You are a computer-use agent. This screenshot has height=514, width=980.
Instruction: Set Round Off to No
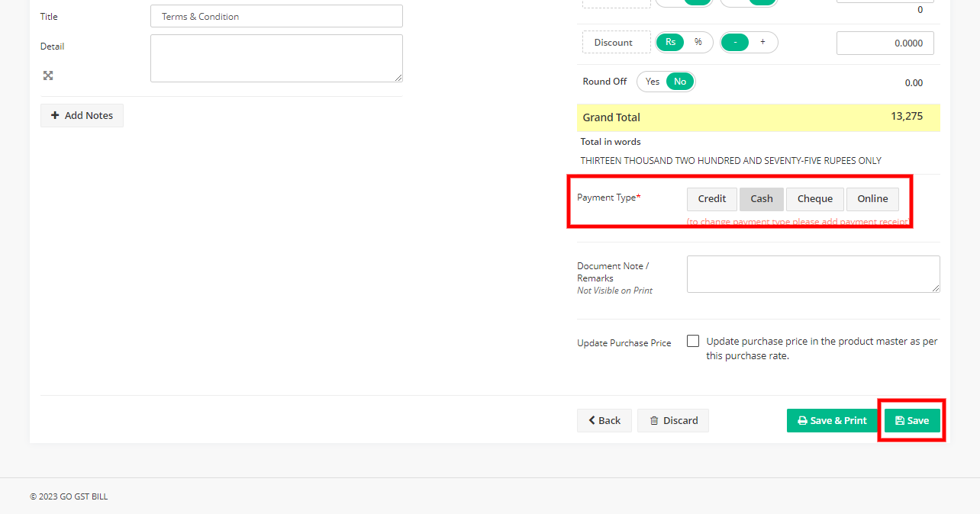680,82
